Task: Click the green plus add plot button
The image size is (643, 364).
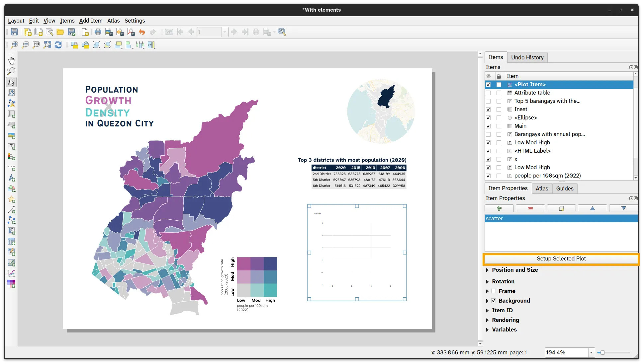Action: (x=499, y=208)
